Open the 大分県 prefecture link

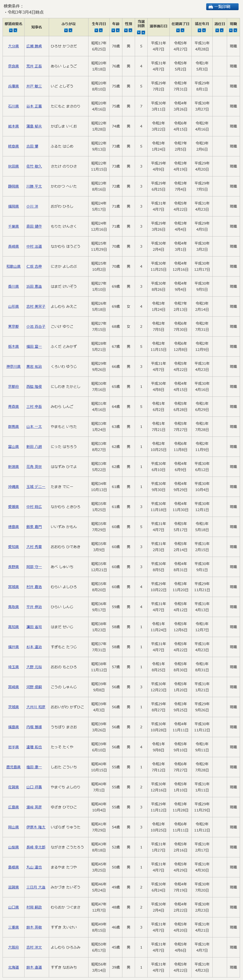coord(13,46)
